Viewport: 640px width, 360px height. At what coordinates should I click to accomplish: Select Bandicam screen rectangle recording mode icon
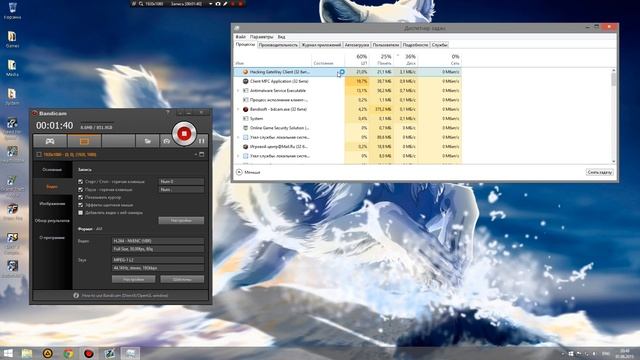(84, 141)
